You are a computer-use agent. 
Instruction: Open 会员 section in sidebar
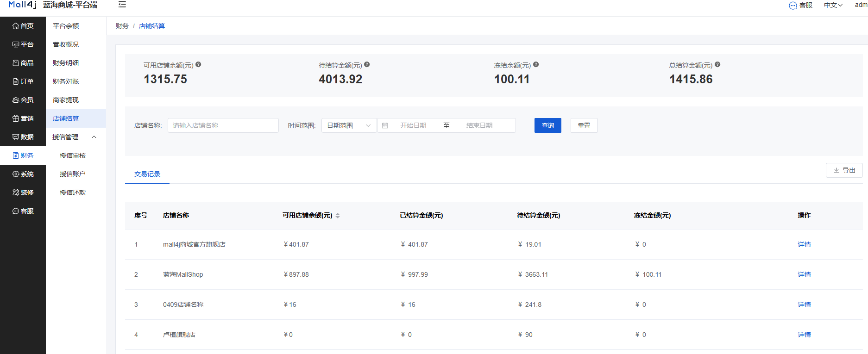click(23, 100)
